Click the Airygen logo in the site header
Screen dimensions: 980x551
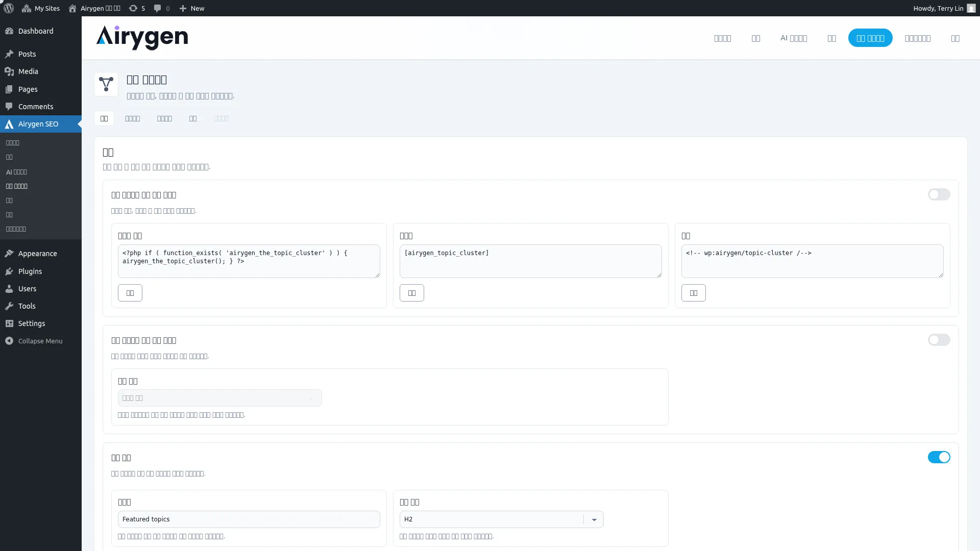click(x=142, y=37)
